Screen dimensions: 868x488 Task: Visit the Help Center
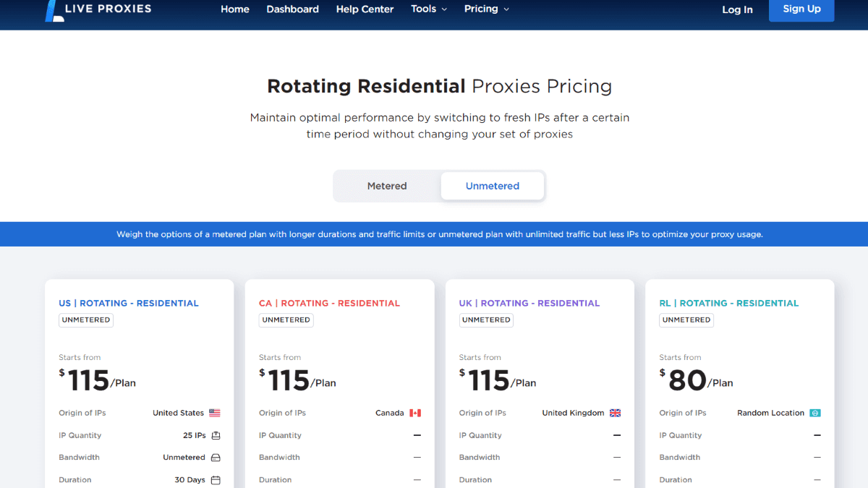coord(365,9)
